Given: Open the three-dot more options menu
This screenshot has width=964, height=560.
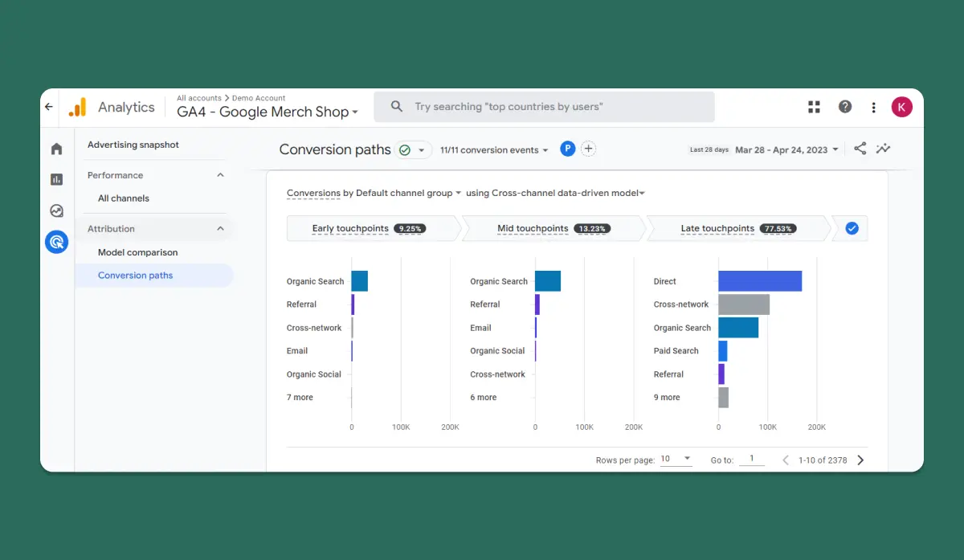Looking at the screenshot, I should click(x=873, y=107).
